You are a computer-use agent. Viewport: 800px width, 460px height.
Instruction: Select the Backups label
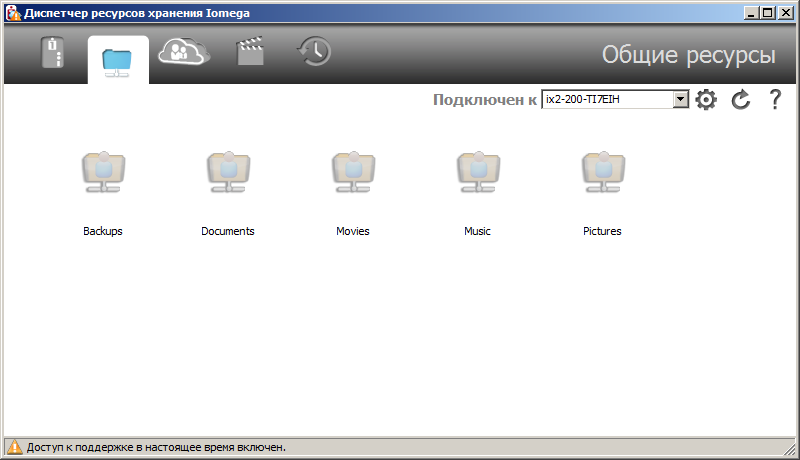coord(103,231)
